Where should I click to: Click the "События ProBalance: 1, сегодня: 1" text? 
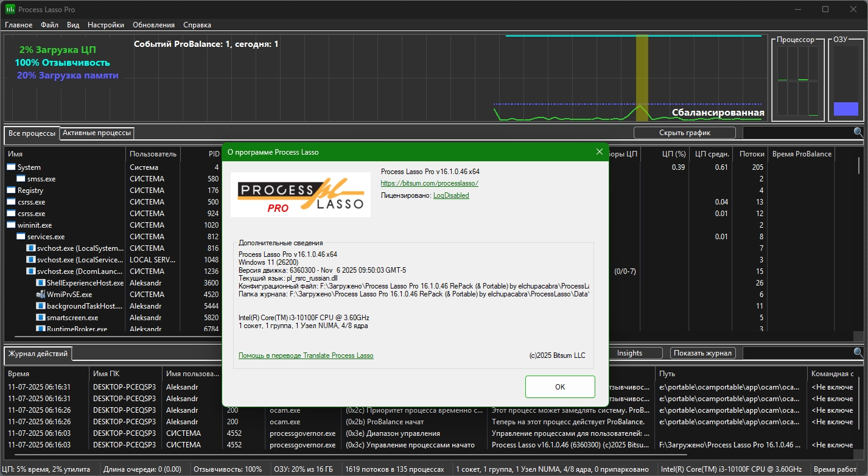206,44
